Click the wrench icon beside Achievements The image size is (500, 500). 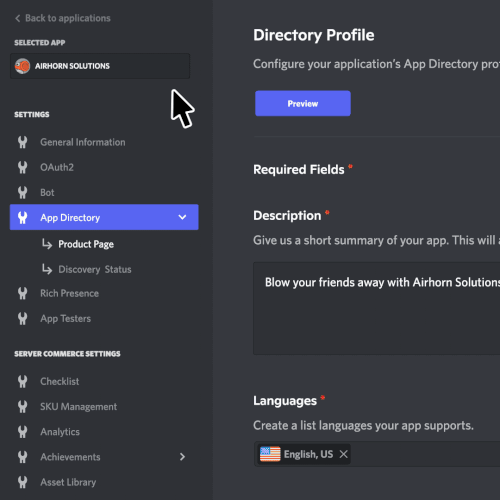tap(22, 457)
